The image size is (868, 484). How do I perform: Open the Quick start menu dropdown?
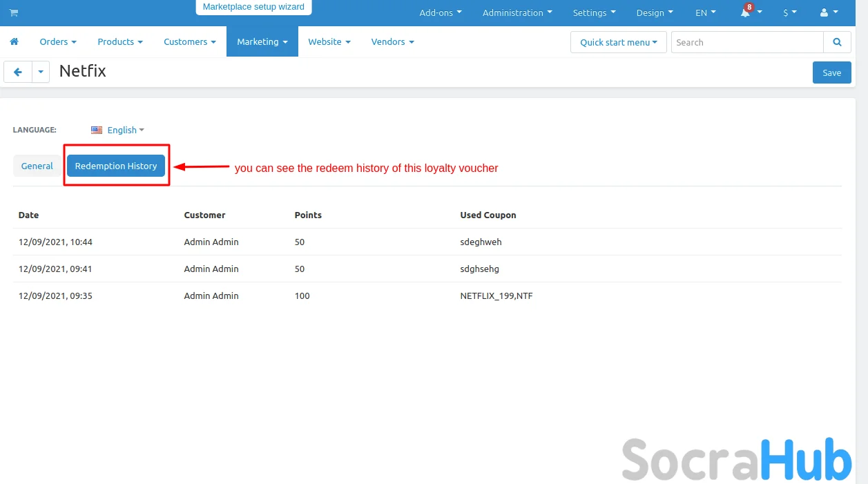[618, 42]
